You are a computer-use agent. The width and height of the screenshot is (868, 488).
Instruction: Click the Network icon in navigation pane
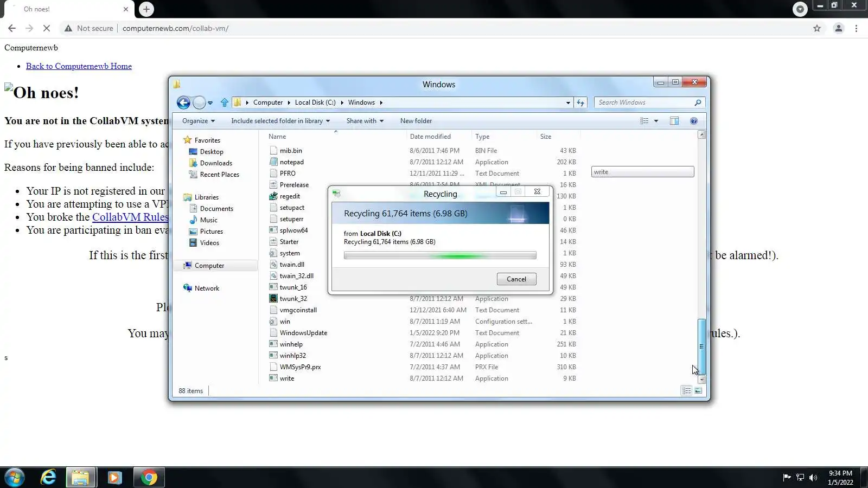point(188,288)
